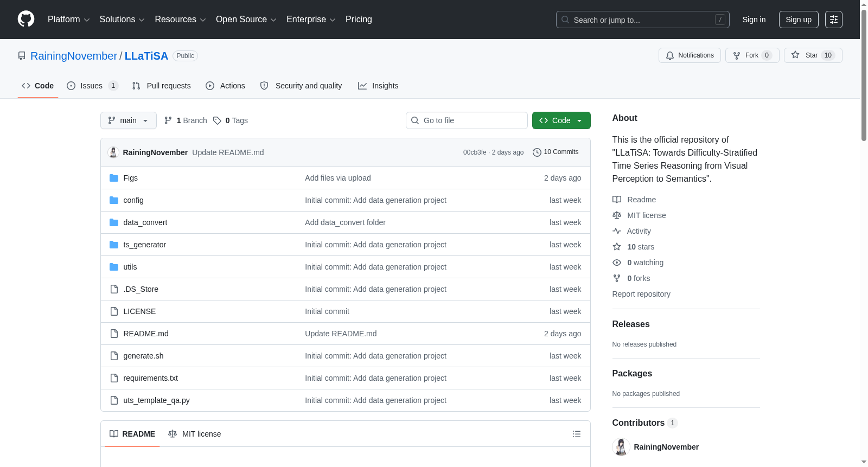Expand the Enterprise menu
Screen dimensions: 868x467
click(x=311, y=20)
